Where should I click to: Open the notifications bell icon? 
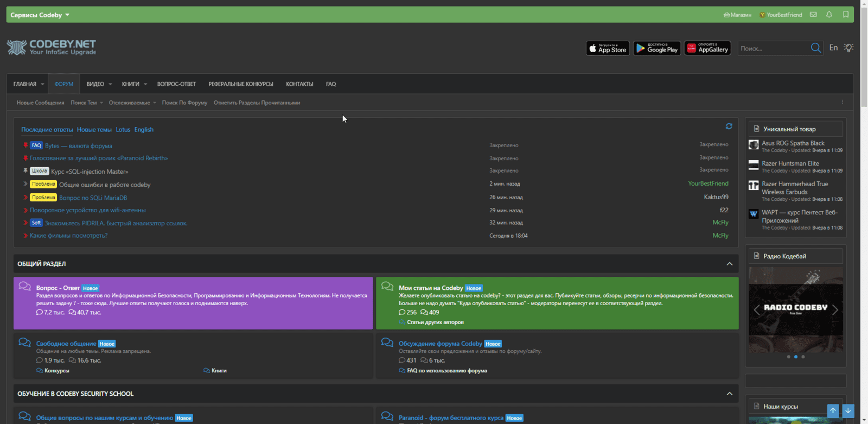[x=829, y=15]
